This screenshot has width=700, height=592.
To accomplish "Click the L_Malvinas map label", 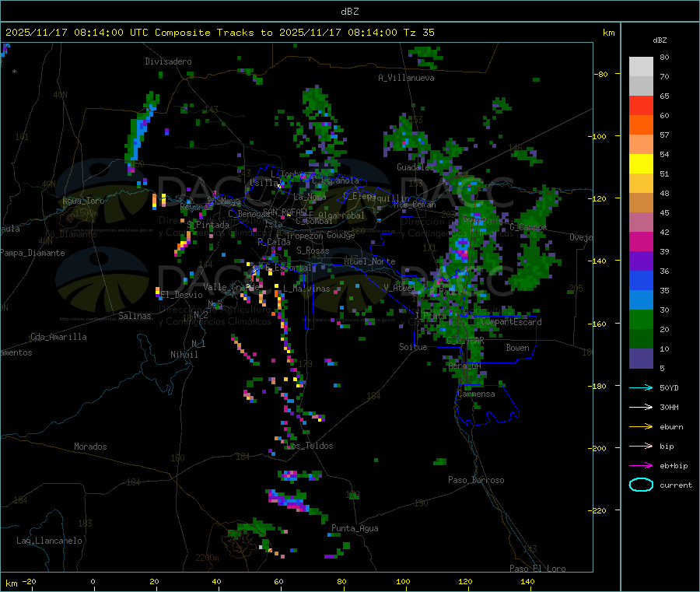I will coord(306,289).
